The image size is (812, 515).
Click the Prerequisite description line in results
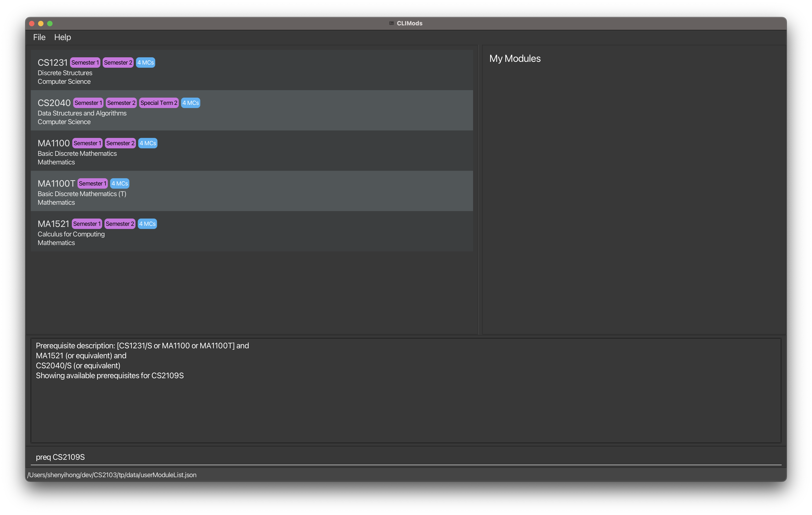tap(142, 346)
